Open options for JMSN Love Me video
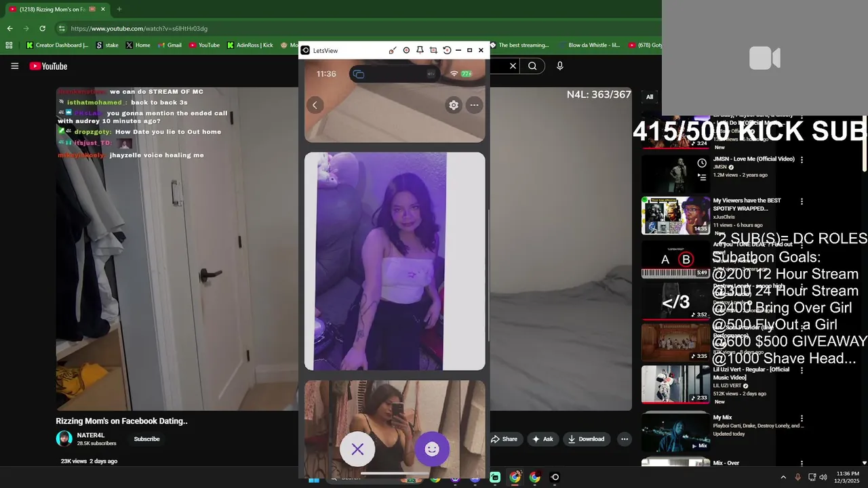 coord(802,160)
